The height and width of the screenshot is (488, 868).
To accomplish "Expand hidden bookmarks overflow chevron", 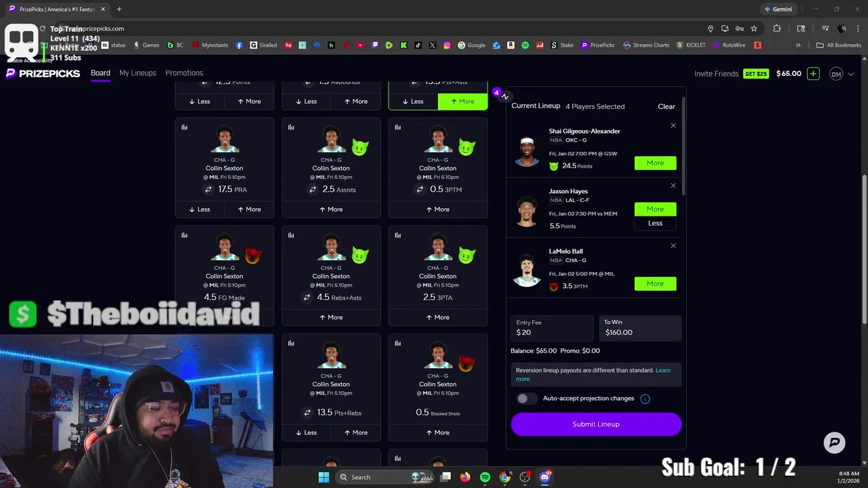I will (x=798, y=45).
